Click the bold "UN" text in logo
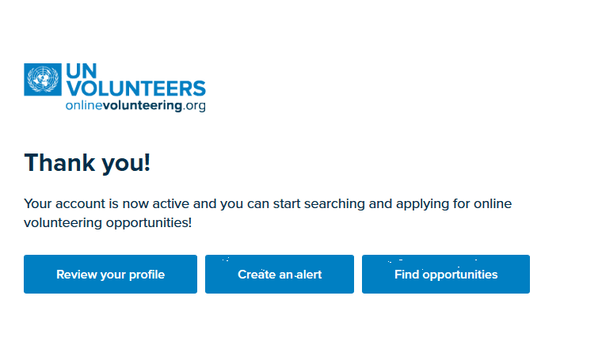This screenshot has height=364, width=602. [80, 72]
